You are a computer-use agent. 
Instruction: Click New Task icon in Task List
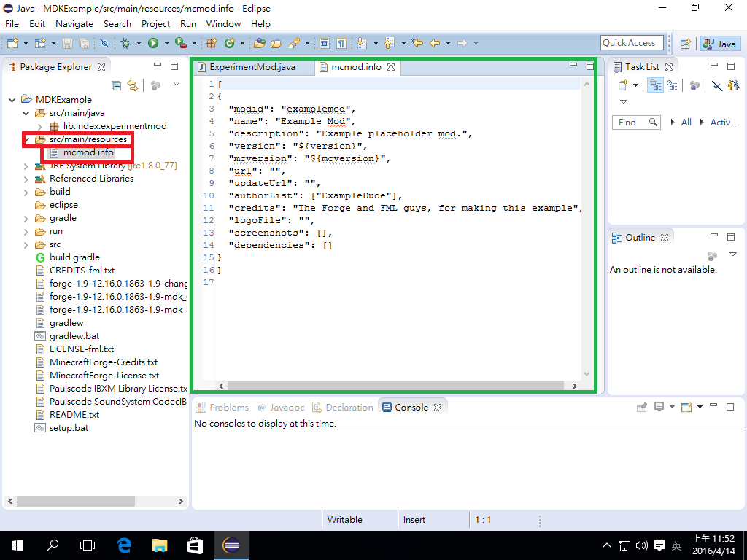[623, 85]
